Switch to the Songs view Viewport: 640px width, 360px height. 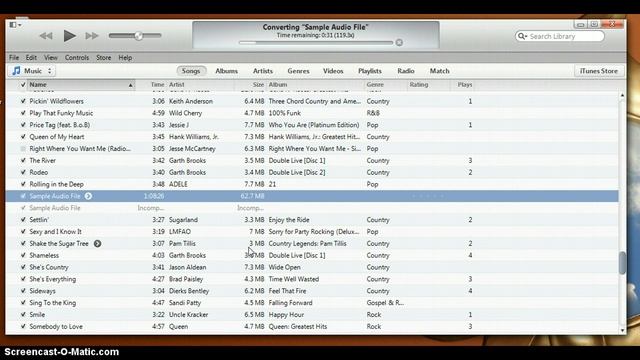(x=191, y=71)
